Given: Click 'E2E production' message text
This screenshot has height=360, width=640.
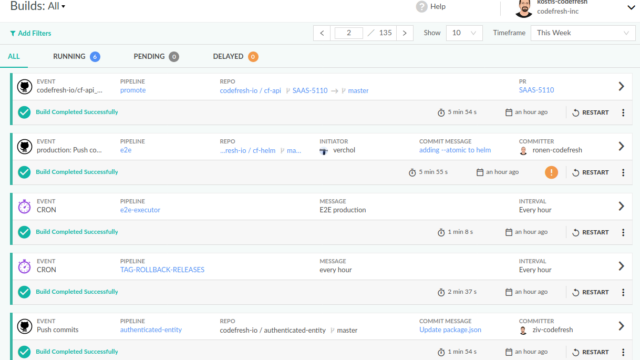Looking at the screenshot, I should pyautogui.click(x=342, y=210).
